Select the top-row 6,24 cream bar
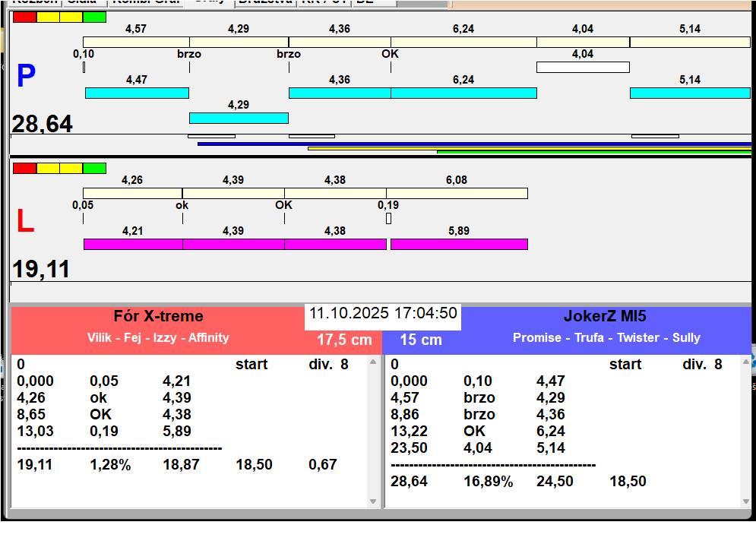 click(x=463, y=42)
